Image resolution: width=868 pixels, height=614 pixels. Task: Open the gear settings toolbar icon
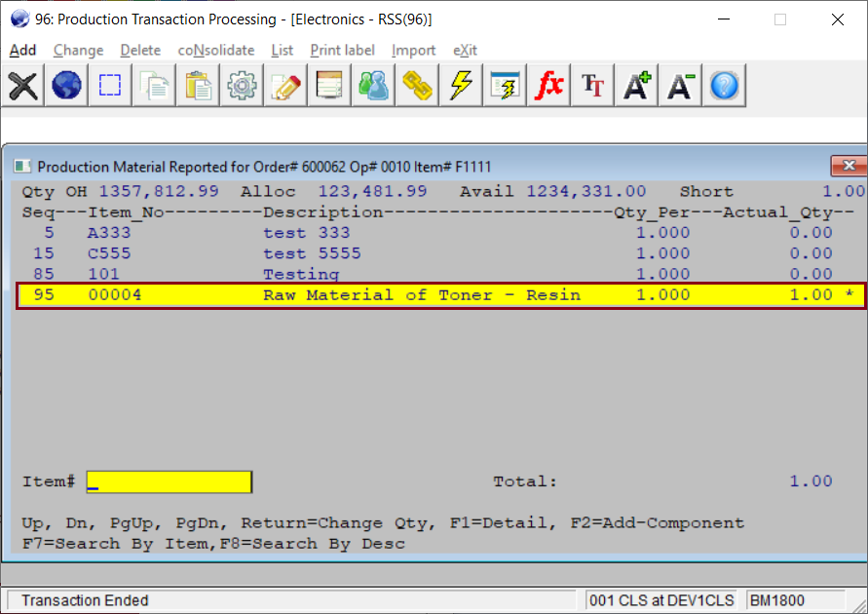tap(242, 85)
